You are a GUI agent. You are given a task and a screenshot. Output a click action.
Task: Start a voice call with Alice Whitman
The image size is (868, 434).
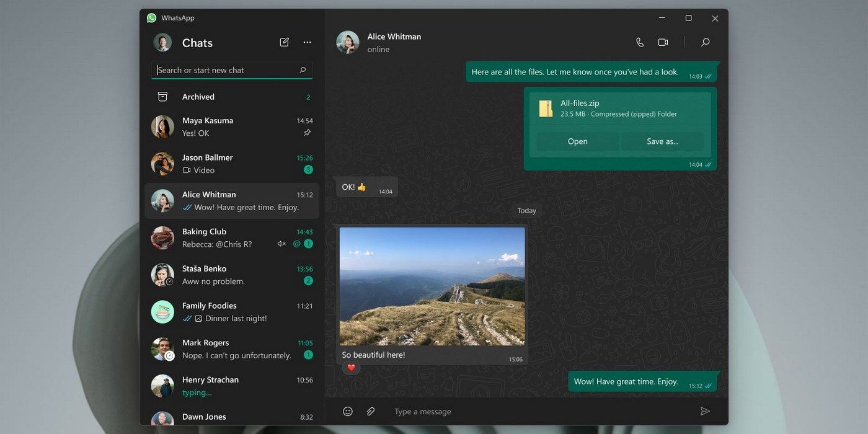coord(640,43)
